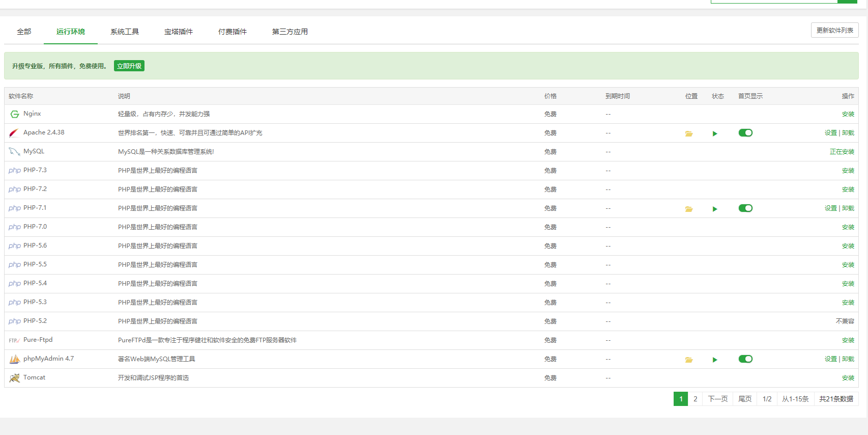The image size is (868, 435).
Task: Install PHP-5.5 via 安装 link
Action: 848,265
